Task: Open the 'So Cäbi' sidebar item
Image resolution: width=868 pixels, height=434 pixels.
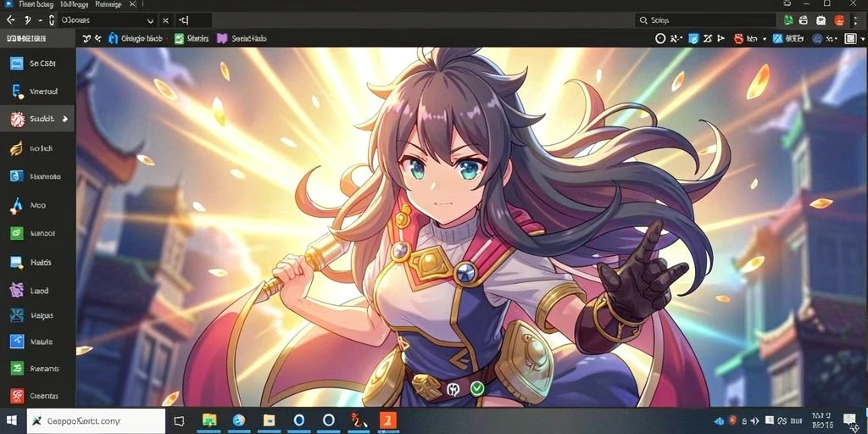Action: click(37, 63)
